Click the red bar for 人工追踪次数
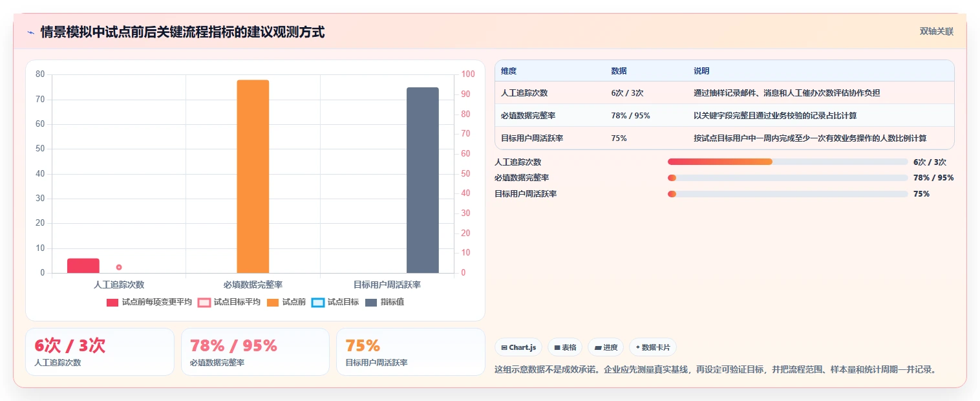Viewport: 980px width, 401px height. pyautogui.click(x=83, y=265)
